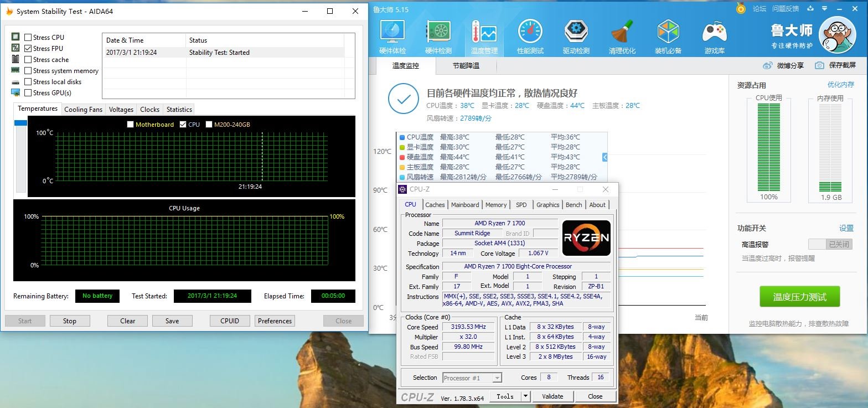Toggle 高温报警 switch showing 已关闭
This screenshot has width=868, height=408.
click(x=830, y=244)
